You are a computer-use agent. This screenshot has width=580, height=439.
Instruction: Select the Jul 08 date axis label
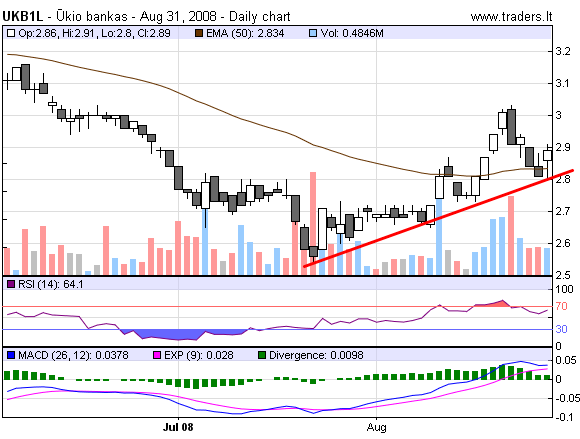(x=178, y=427)
